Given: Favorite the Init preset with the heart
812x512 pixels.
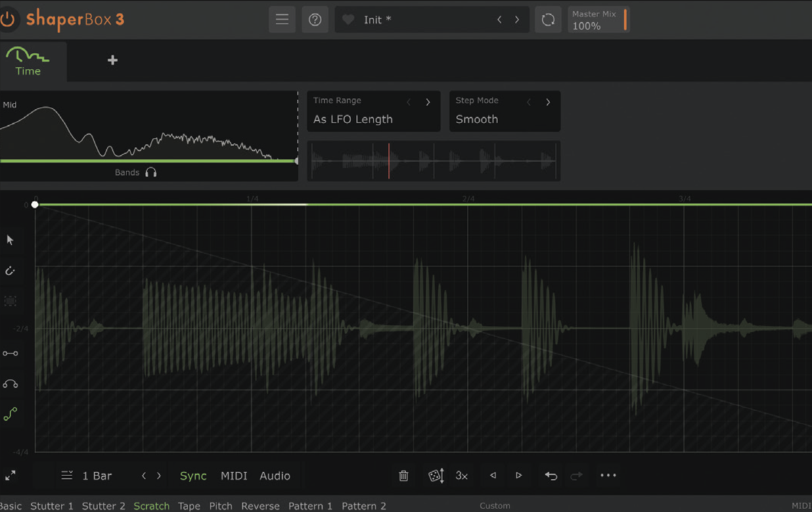Looking at the screenshot, I should tap(347, 20).
